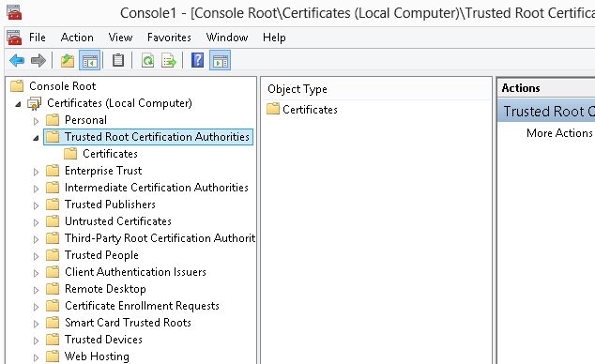This screenshot has width=595, height=364.
Task: Click the Trusted People folder icon
Action: point(53,255)
